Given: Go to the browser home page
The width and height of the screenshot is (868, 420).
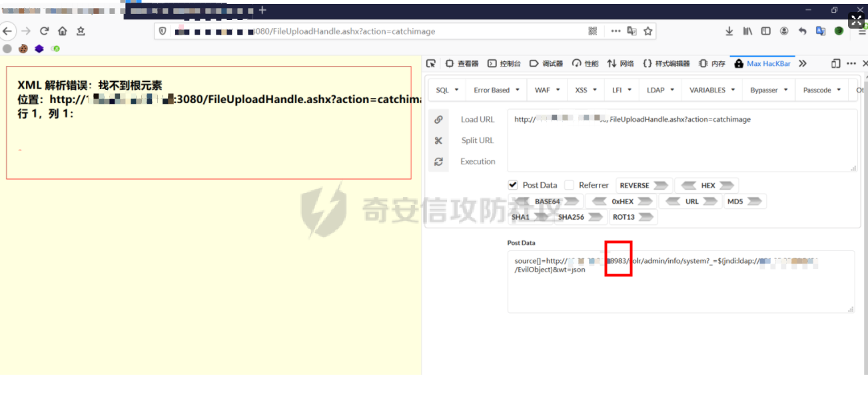Looking at the screenshot, I should [x=63, y=31].
